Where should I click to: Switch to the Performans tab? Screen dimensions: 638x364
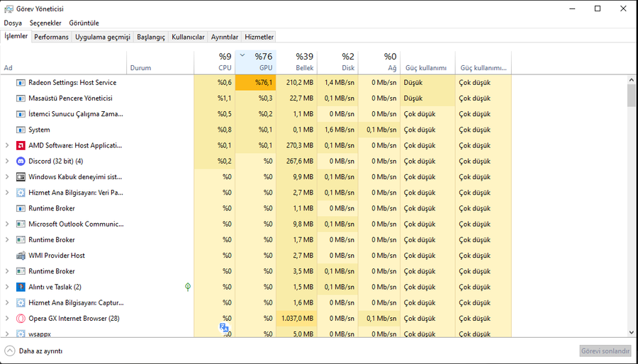51,37
